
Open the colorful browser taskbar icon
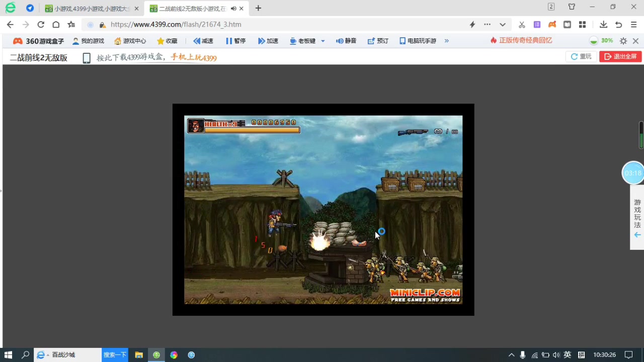tap(174, 355)
